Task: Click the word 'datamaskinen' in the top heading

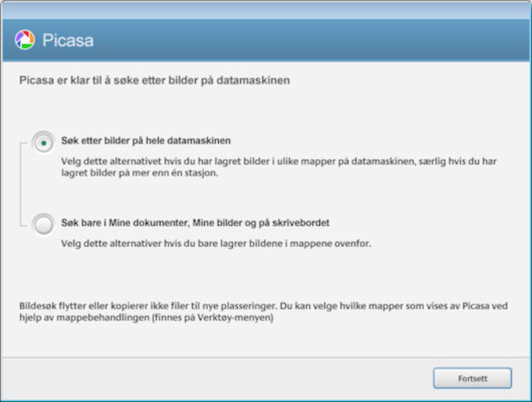Action: [253, 80]
